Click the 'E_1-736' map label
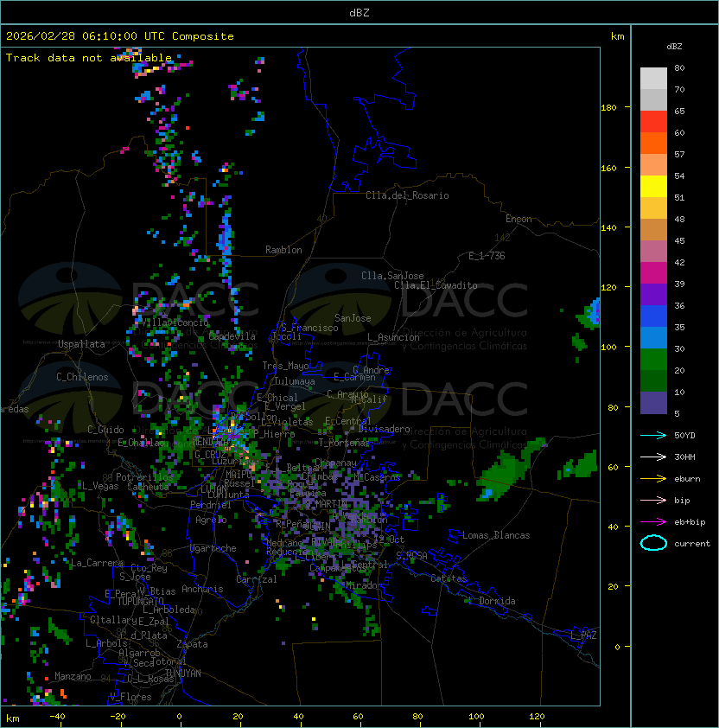 coord(487,256)
